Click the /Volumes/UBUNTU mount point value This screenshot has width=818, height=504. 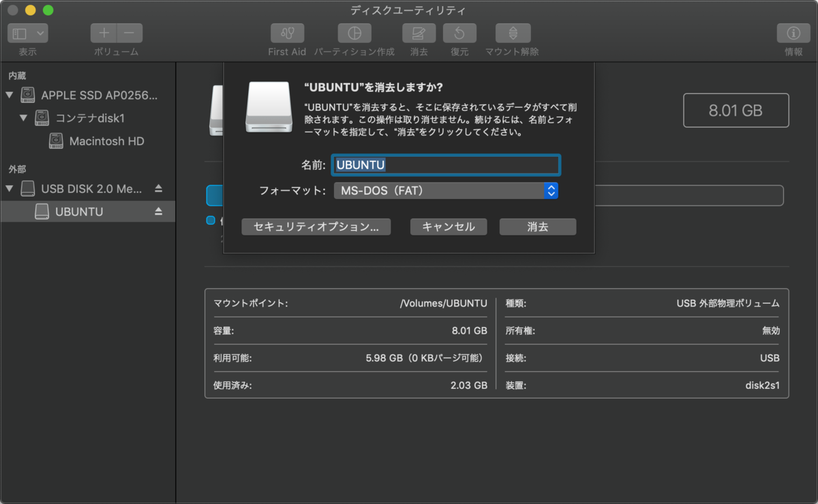point(444,303)
